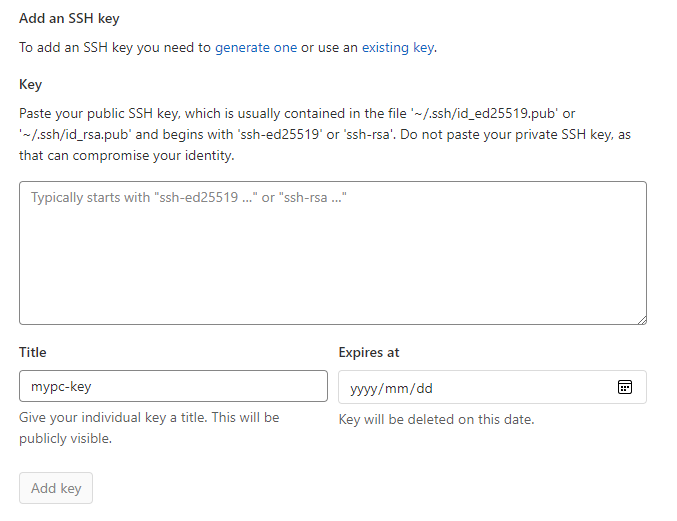
Task: Click the 'Add key' button
Action: (x=56, y=488)
